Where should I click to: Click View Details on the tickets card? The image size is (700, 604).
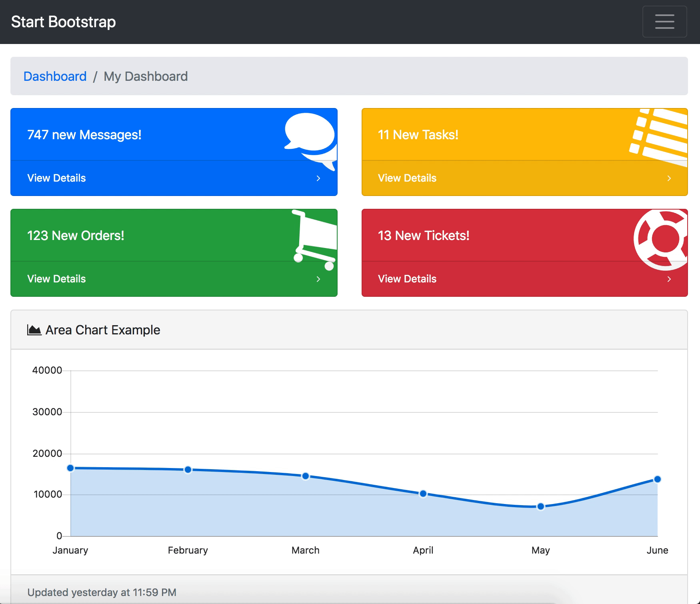[407, 279]
